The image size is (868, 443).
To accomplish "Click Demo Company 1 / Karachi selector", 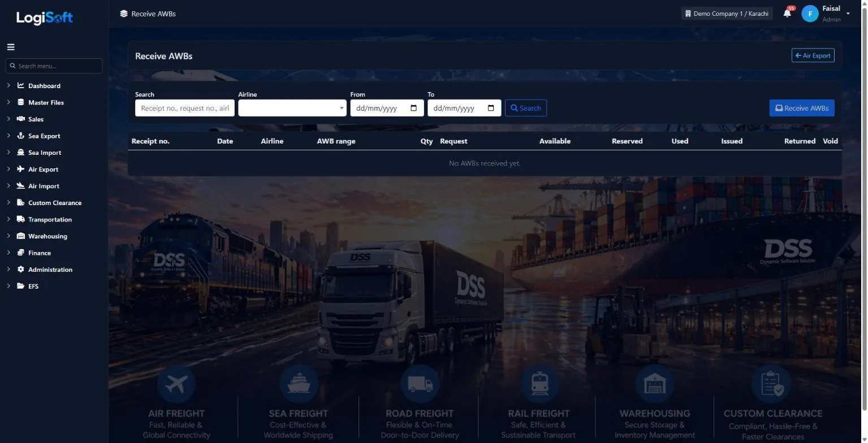I will click(727, 14).
